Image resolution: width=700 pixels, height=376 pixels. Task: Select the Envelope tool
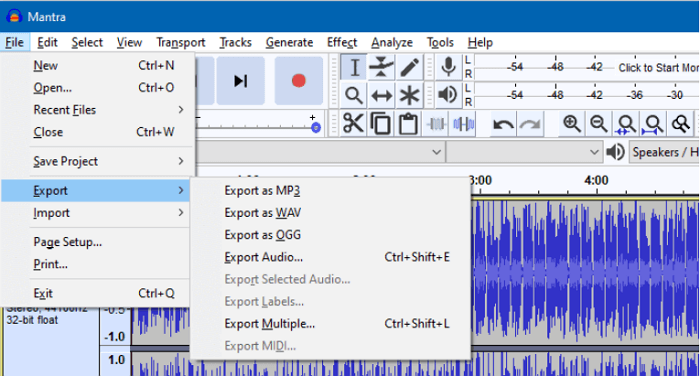381,67
